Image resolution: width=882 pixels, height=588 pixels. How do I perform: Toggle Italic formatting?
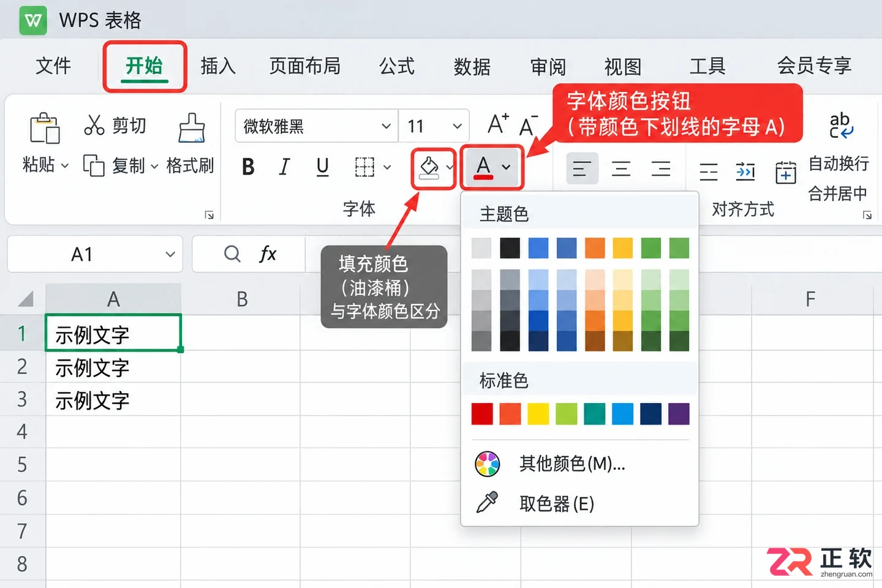[x=284, y=167]
